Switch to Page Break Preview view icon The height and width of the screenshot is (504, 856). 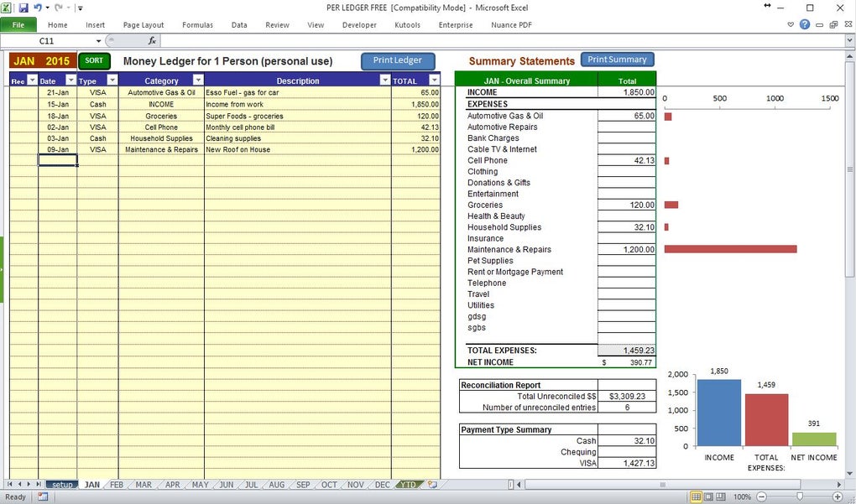[x=720, y=497]
